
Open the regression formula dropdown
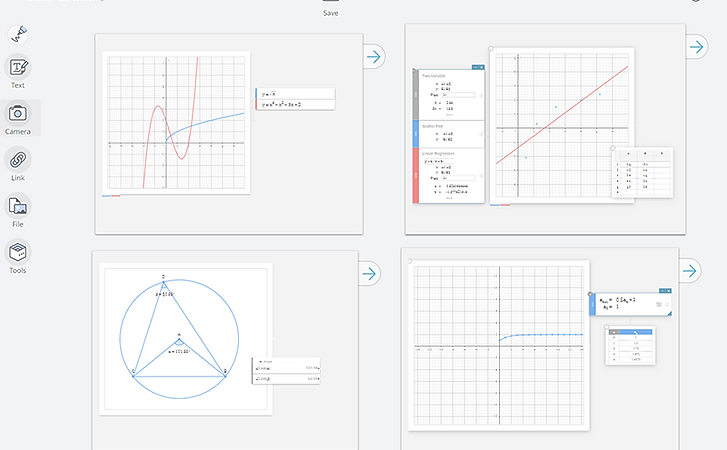pyautogui.click(x=438, y=161)
